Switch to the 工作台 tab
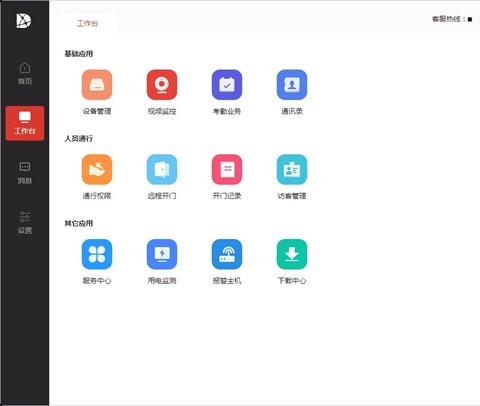Viewport: 480px width, 406px height. (87, 23)
